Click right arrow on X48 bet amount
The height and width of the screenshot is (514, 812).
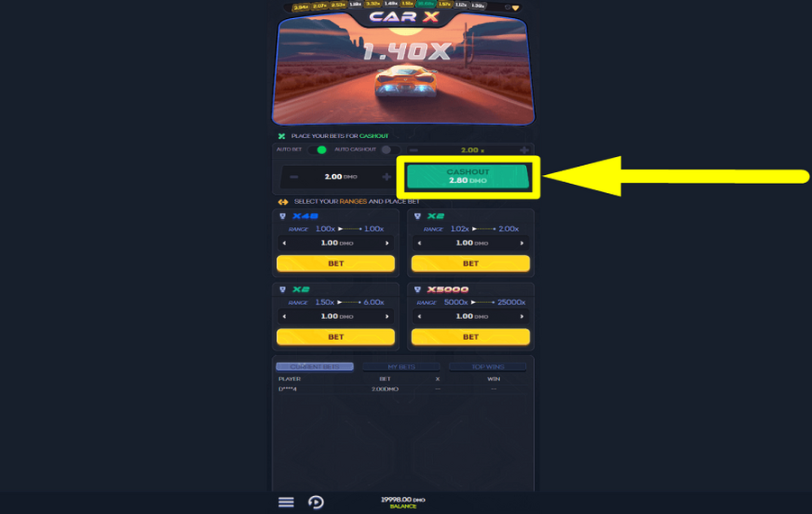[x=387, y=243]
